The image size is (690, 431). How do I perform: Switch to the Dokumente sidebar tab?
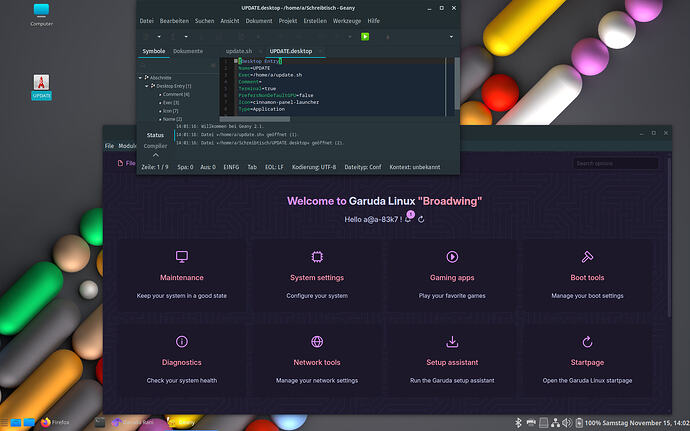[x=188, y=50]
